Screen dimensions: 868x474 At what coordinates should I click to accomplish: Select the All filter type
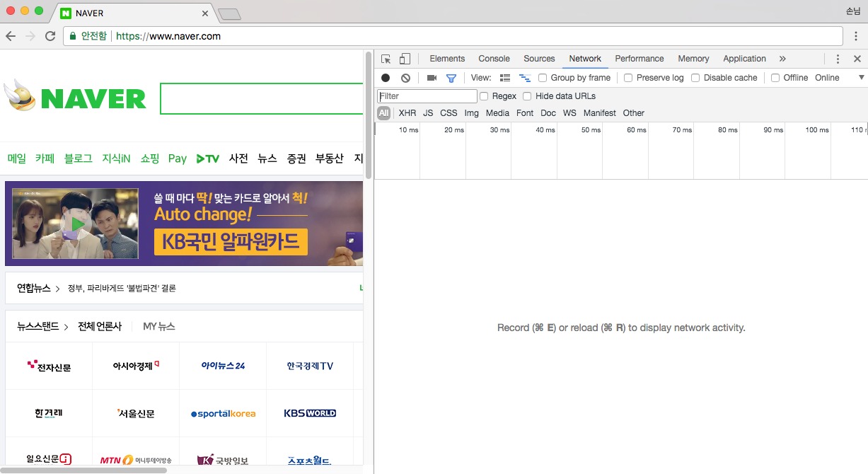click(383, 113)
